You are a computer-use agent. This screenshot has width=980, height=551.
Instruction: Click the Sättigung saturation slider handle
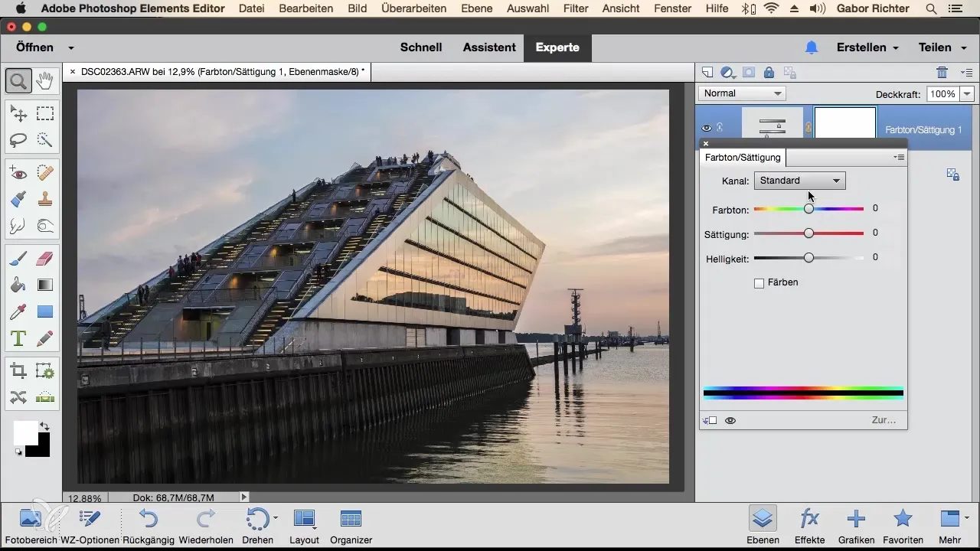(808, 233)
